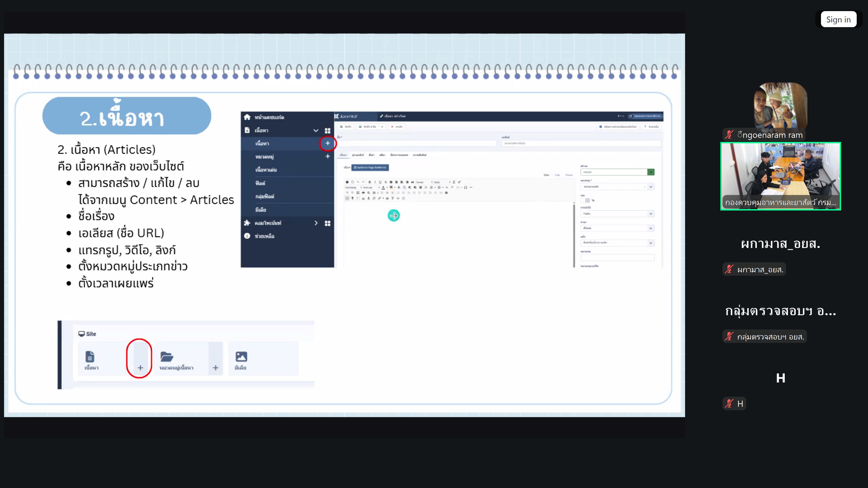The image size is (868, 488).
Task: Click the plus icon beside หมวดหมู่ in sidebar
Action: click(328, 156)
